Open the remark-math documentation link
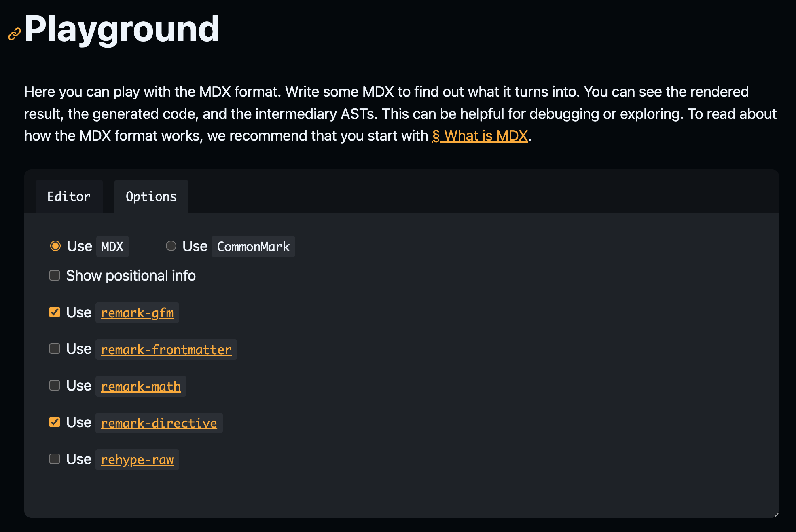The height and width of the screenshot is (532, 796). coord(140,386)
